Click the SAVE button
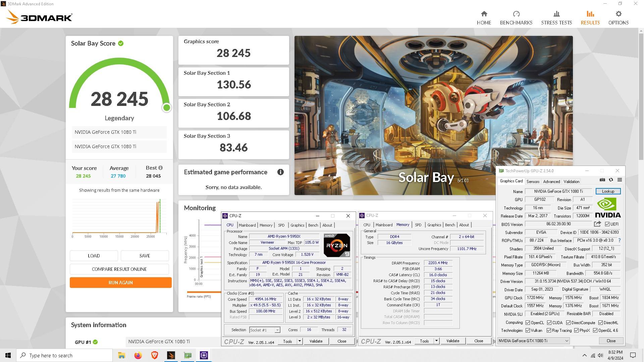 click(145, 256)
